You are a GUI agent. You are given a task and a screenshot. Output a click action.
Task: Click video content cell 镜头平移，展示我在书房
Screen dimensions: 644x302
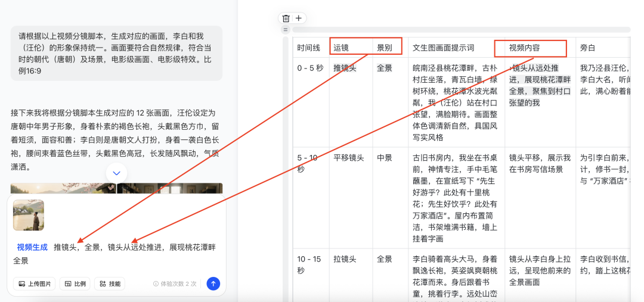540,198
